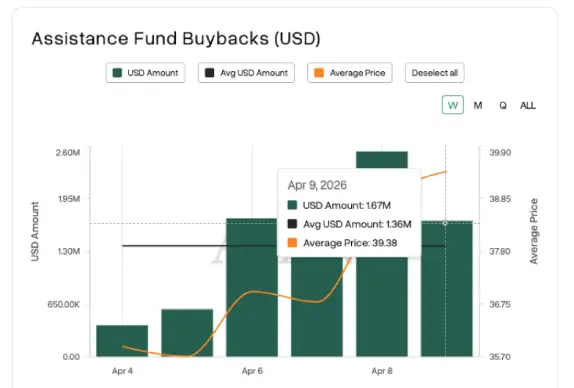Click tooltip text 'USD Amount: 1.67M'
This screenshot has width=574, height=388.
coord(347,205)
